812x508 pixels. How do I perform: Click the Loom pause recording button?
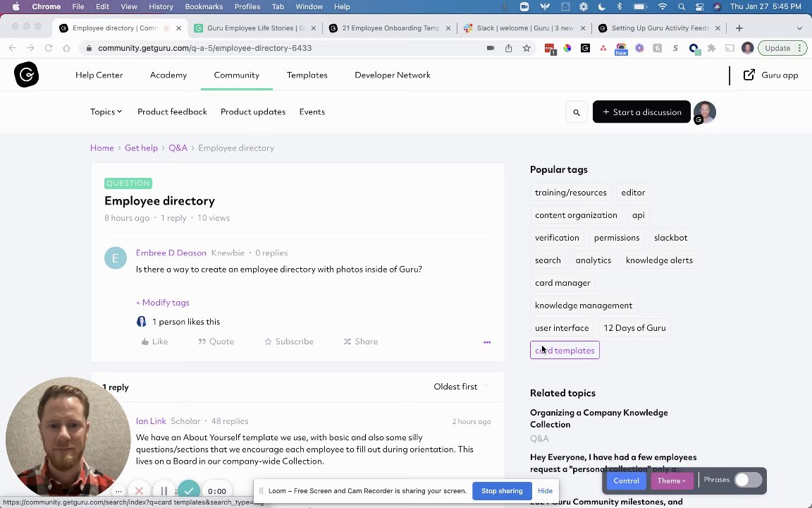(164, 491)
